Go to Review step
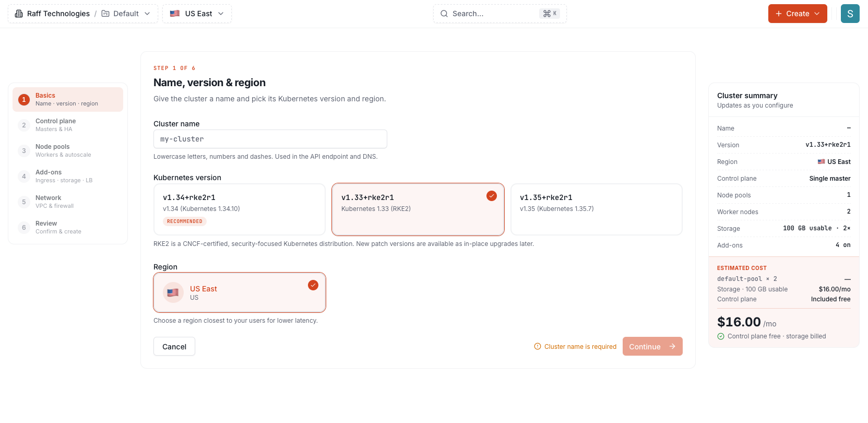 click(68, 227)
